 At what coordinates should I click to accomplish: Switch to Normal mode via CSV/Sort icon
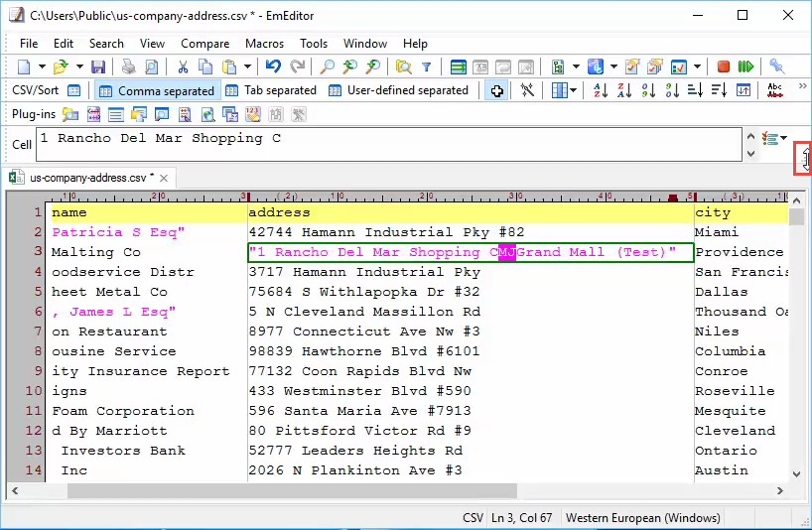(74, 90)
